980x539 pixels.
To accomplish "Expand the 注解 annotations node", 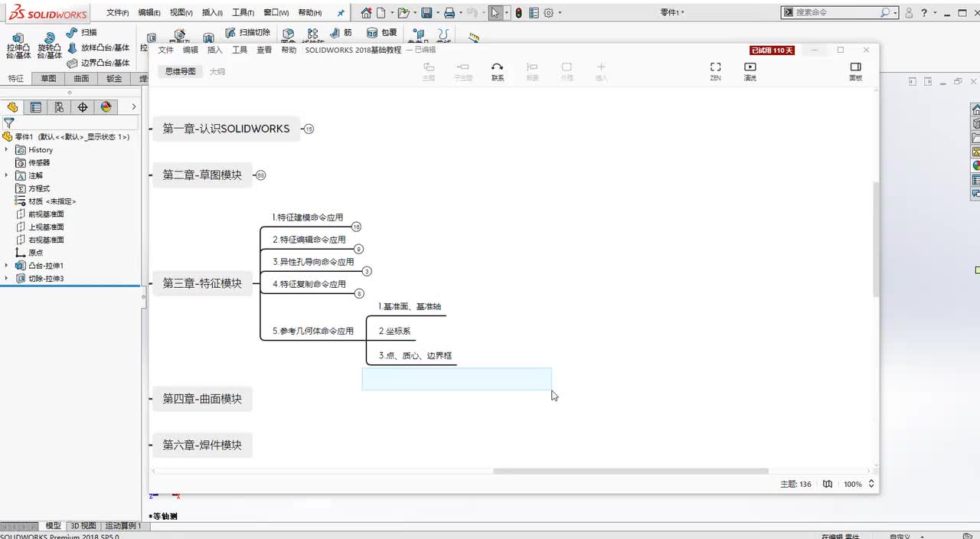I will click(6, 175).
